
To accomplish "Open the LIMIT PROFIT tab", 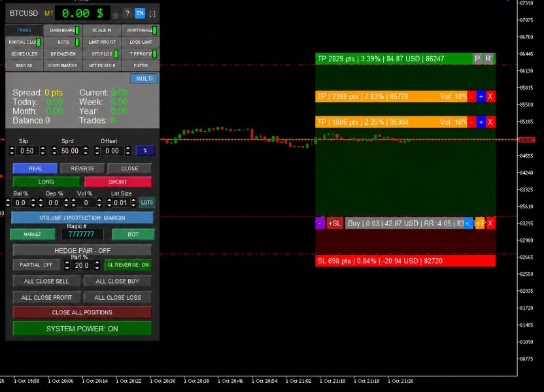I will tap(101, 42).
